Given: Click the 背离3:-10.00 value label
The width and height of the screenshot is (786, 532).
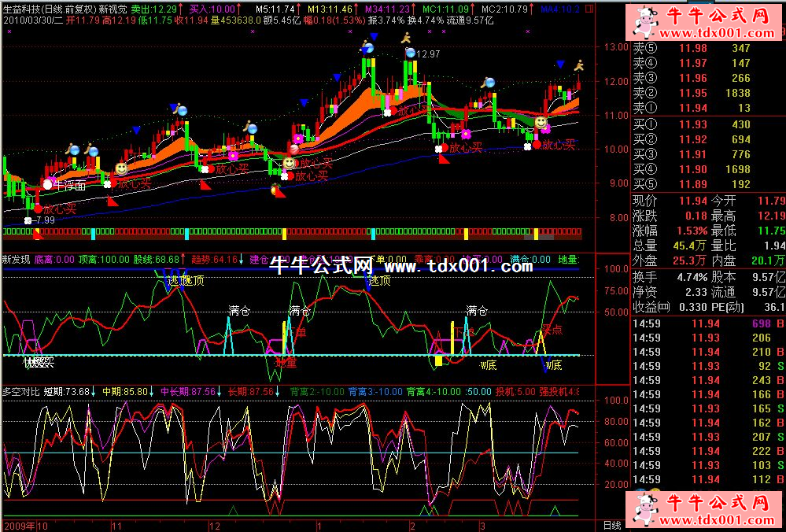Looking at the screenshot, I should point(375,391).
